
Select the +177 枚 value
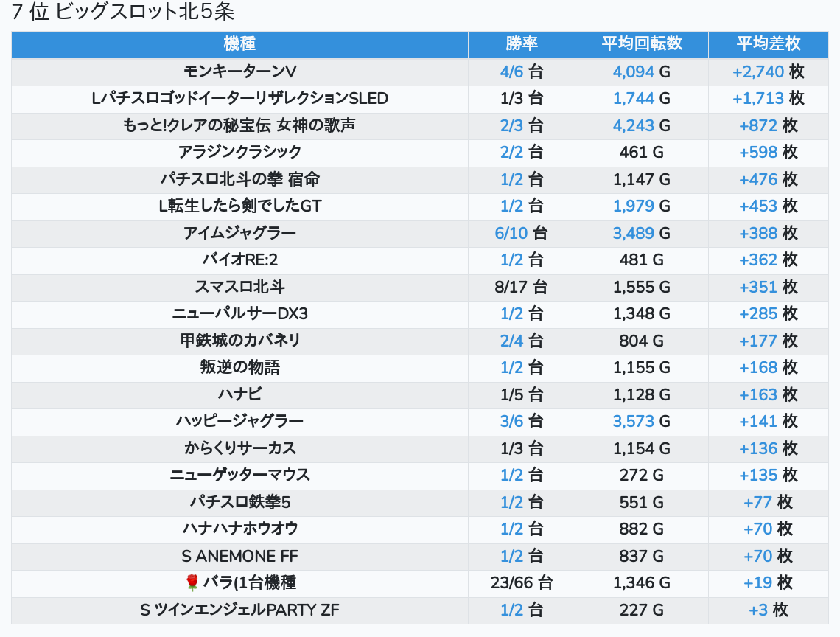point(769,341)
